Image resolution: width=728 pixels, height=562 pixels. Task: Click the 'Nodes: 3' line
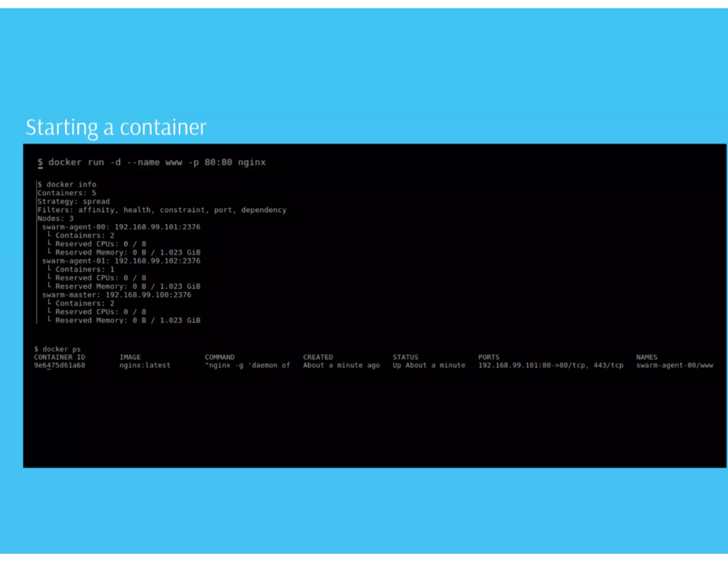55,218
